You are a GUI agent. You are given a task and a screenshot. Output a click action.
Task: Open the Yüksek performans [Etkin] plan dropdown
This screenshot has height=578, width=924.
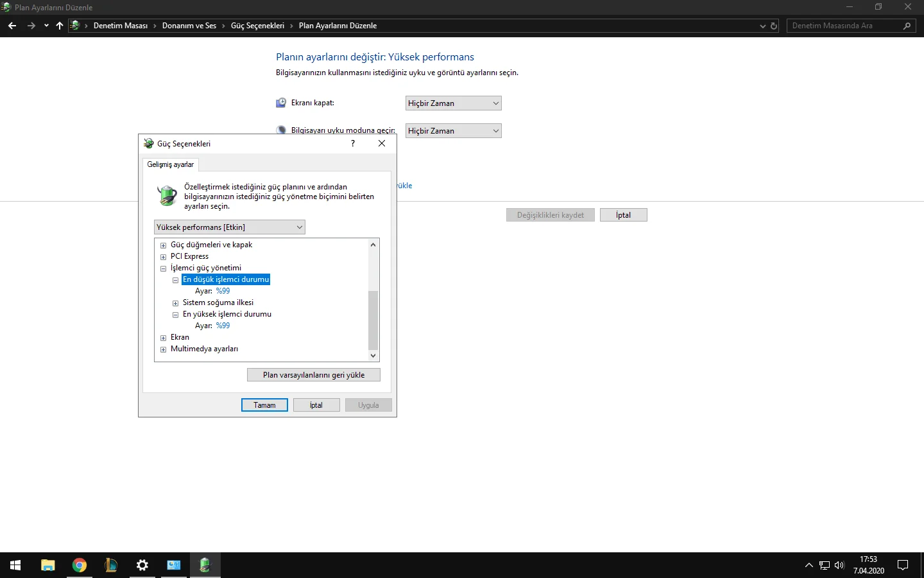230,227
